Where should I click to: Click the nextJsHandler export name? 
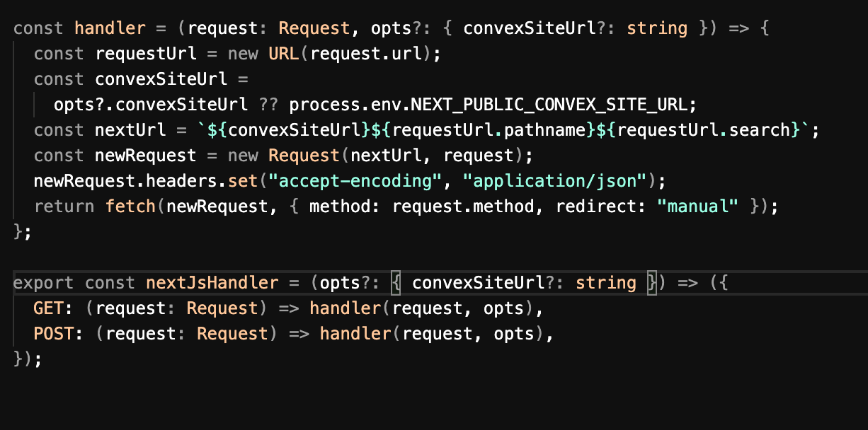[x=212, y=283]
